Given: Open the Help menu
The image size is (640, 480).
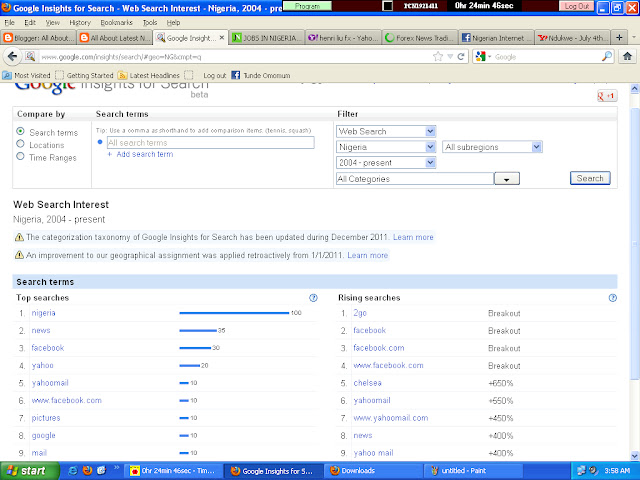Looking at the screenshot, I should coord(173,22).
